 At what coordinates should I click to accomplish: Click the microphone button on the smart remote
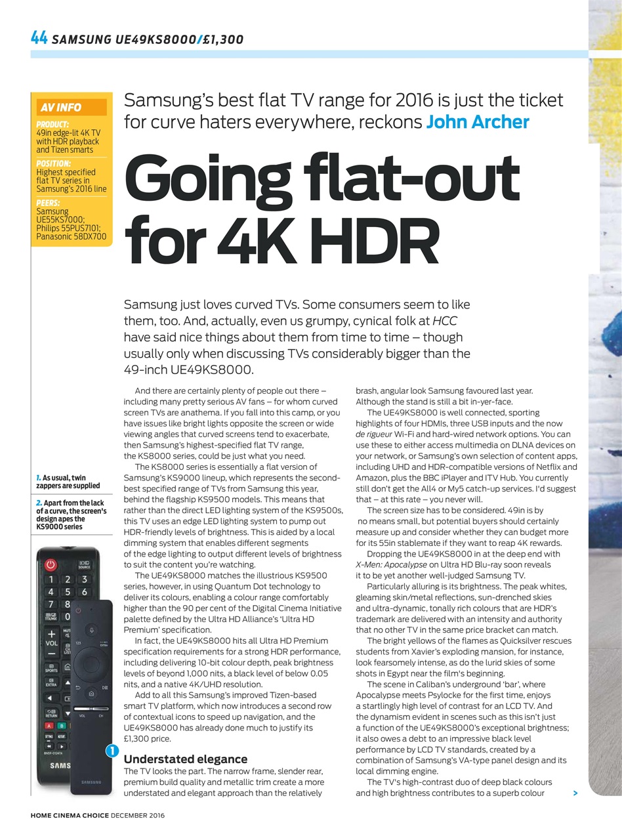[91, 630]
